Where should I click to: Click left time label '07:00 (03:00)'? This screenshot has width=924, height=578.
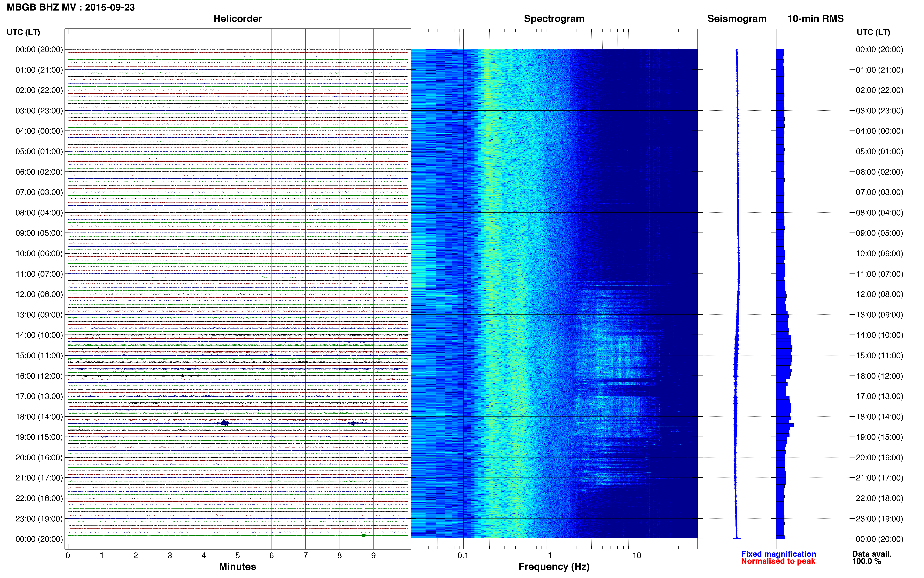tap(39, 192)
